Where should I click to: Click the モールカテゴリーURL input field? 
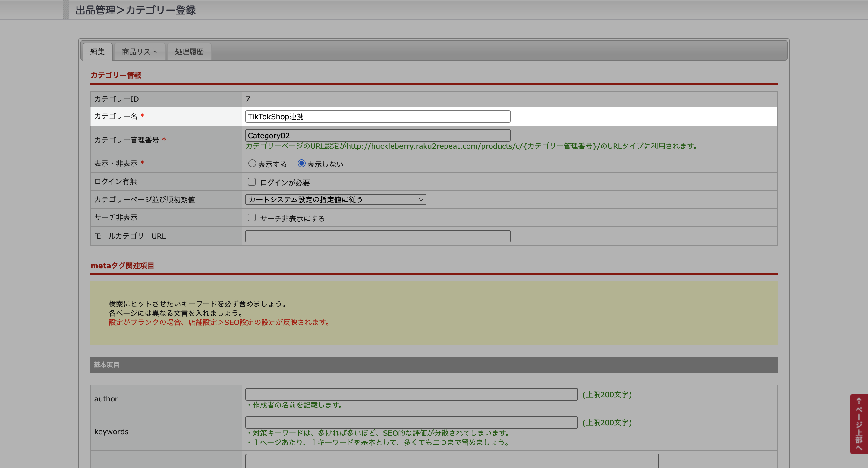coord(377,236)
